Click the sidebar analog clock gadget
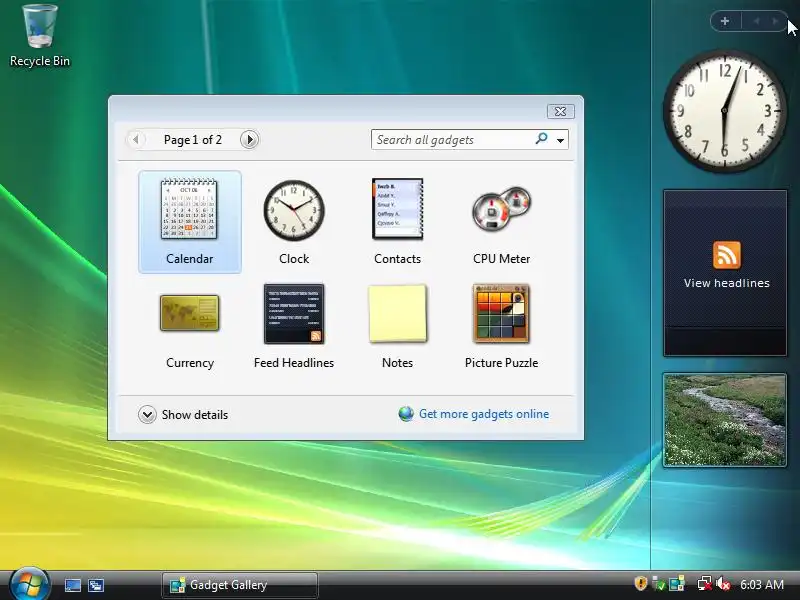Viewport: 800px width, 600px height. click(724, 111)
